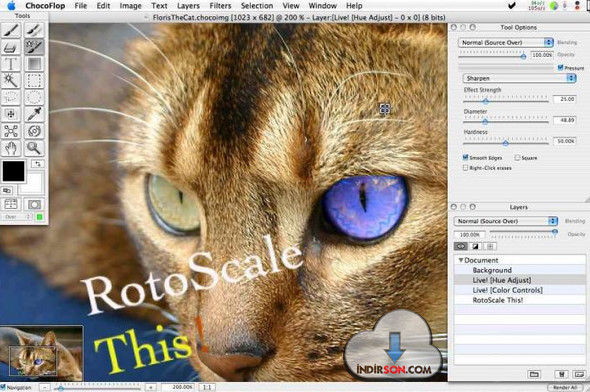
Task: Click the grid icon in Tools palette
Action: 11,204
